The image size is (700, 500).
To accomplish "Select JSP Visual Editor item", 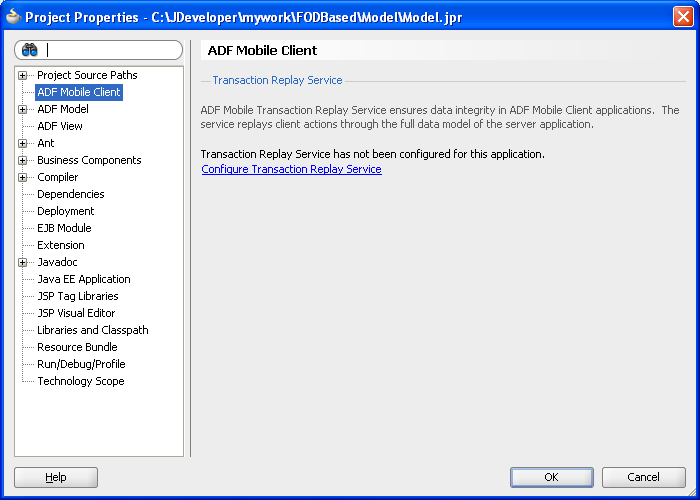I will (76, 313).
